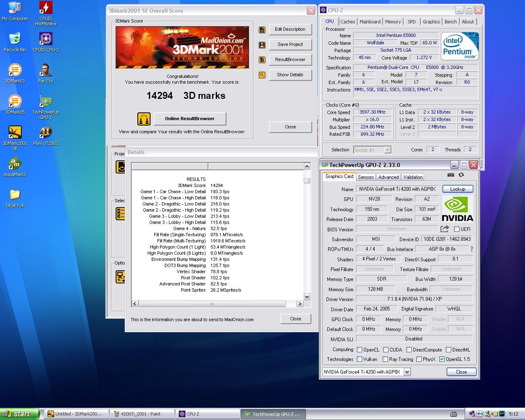Viewport: 525px width, 420px height.
Task: Open the GPU selection dropdown in GPU-Z
Action: pos(407,372)
